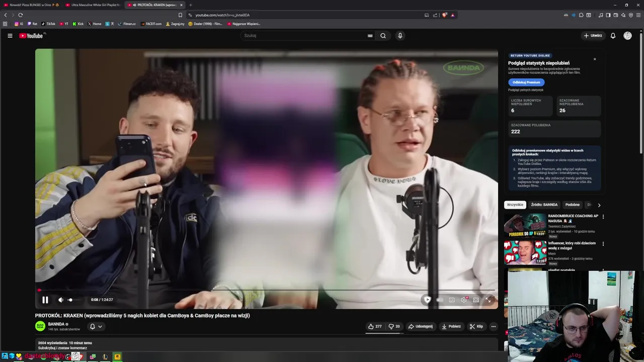This screenshot has height=362, width=644.
Task: Open the RANDOMBRUCE COACHING AP NASUSA video thumbnail
Action: click(525, 226)
